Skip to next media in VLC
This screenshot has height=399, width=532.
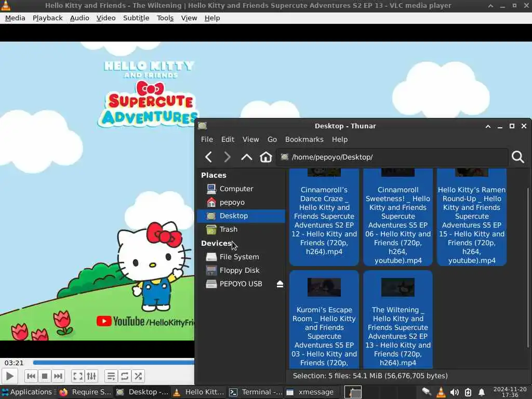tap(58, 376)
